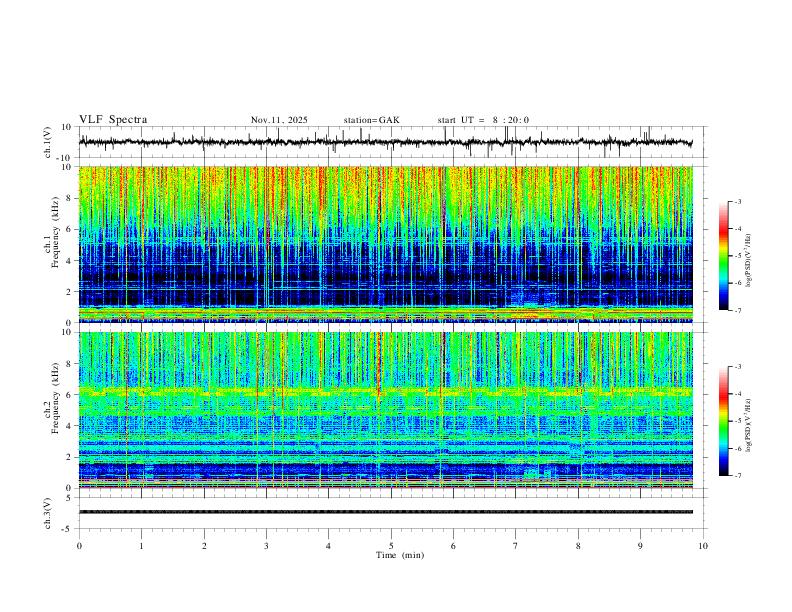The height and width of the screenshot is (612, 792).
Task: Click inside the ch.1 spectrogram panel
Action: [x=386, y=244]
